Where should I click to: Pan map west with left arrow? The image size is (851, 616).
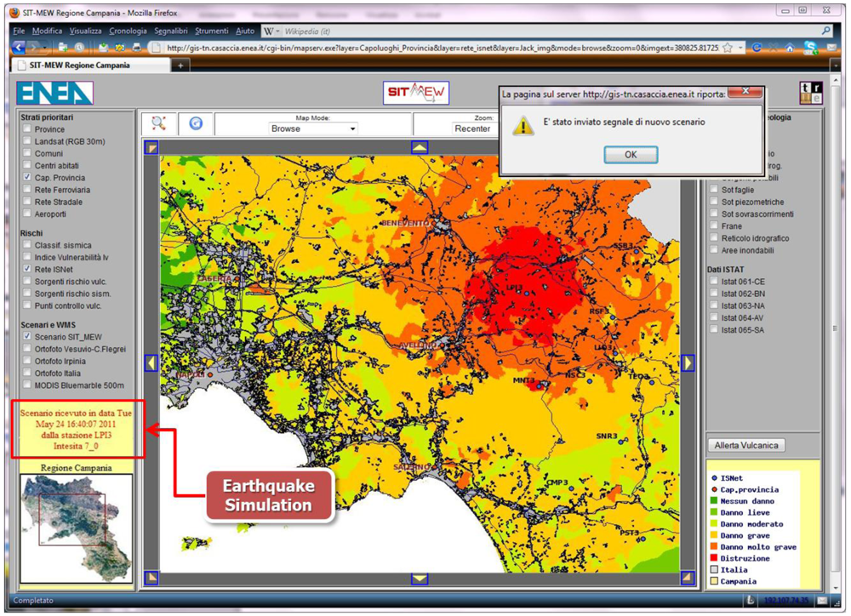tap(151, 363)
